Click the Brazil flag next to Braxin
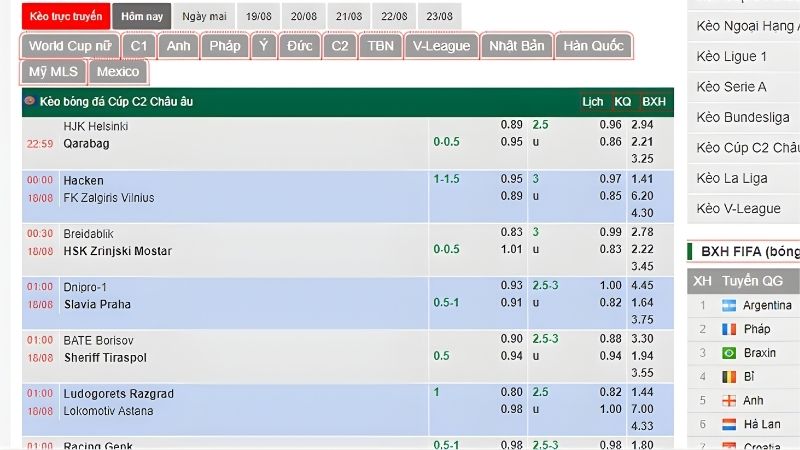 729,353
